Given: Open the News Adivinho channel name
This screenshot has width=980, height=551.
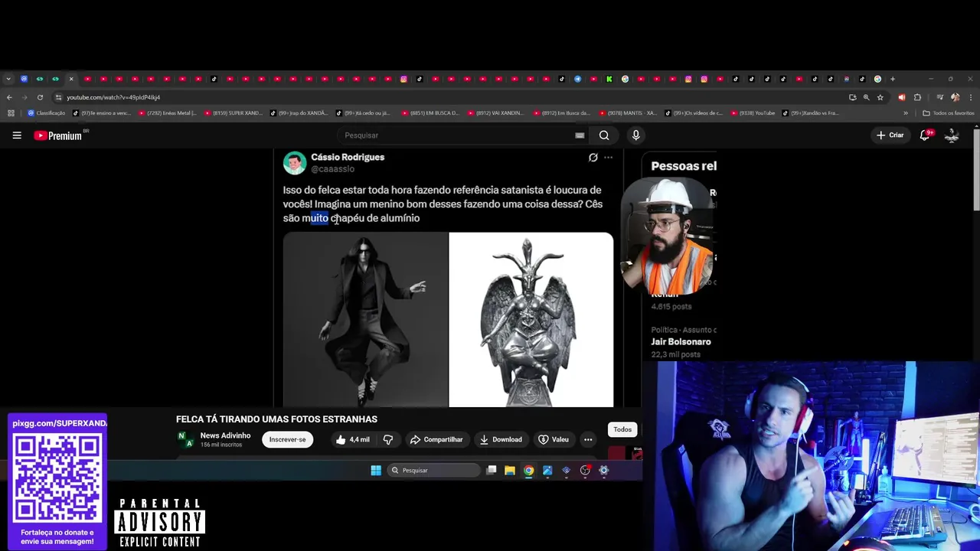Looking at the screenshot, I should (225, 435).
